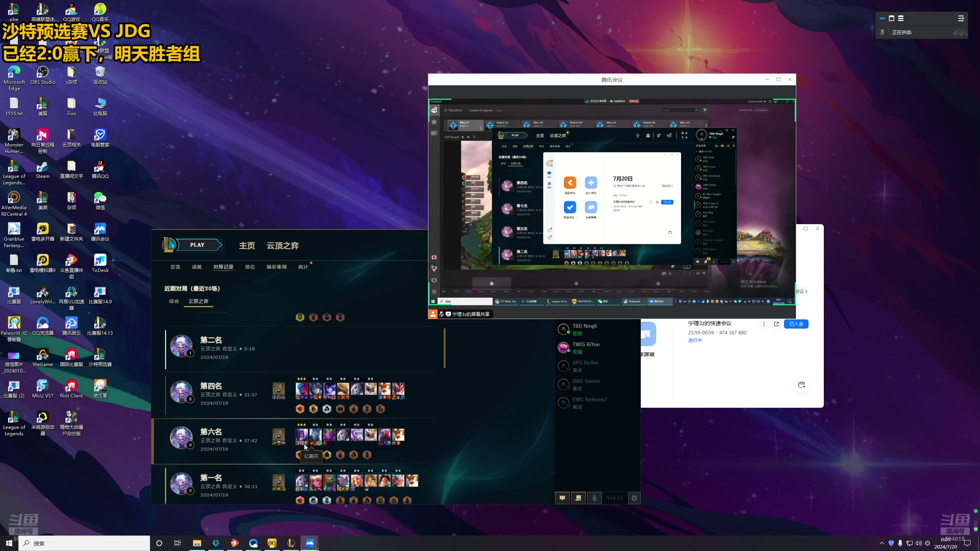Image resolution: width=980 pixels, height=551 pixels.
Task: Click the taskbar 搜索 search box
Action: click(84, 543)
